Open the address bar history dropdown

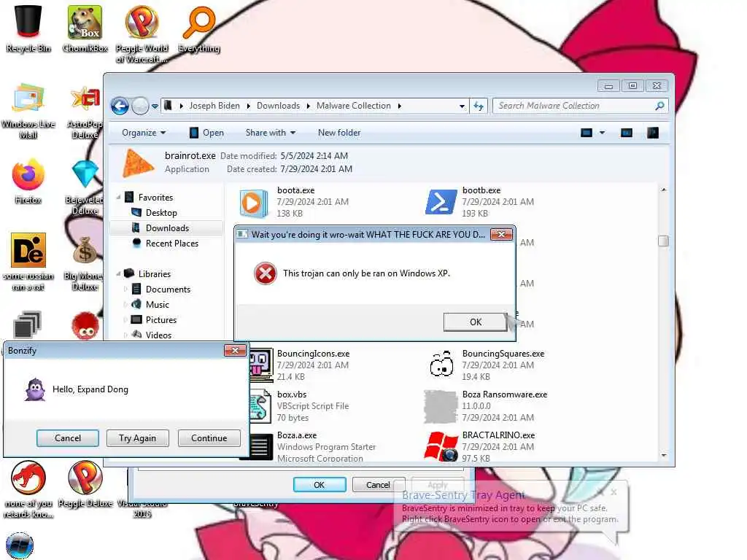462,106
